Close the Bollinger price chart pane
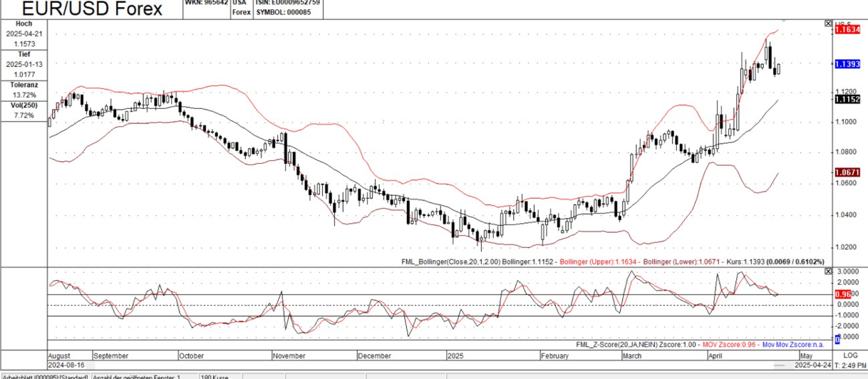This screenshot has height=379, width=868. (827, 24)
